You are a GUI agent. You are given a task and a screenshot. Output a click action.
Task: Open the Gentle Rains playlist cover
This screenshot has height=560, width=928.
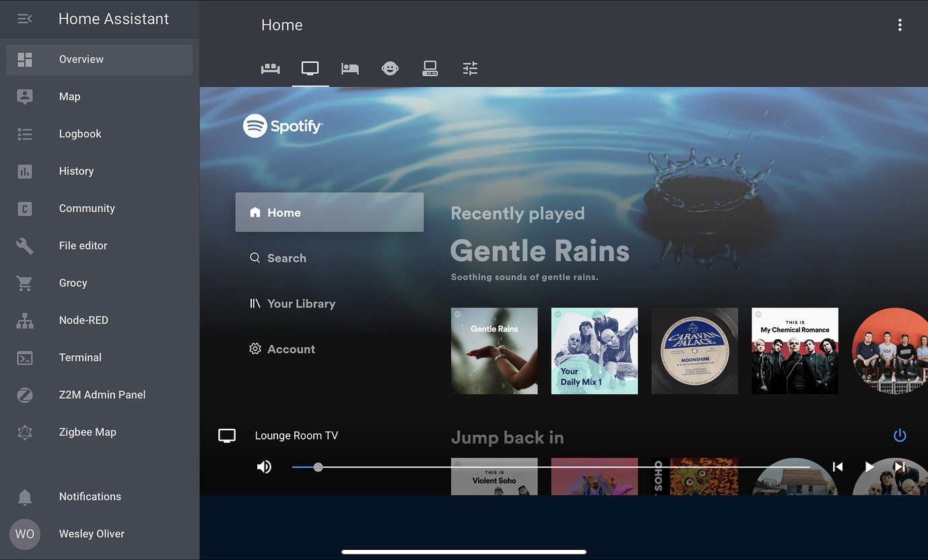point(494,351)
